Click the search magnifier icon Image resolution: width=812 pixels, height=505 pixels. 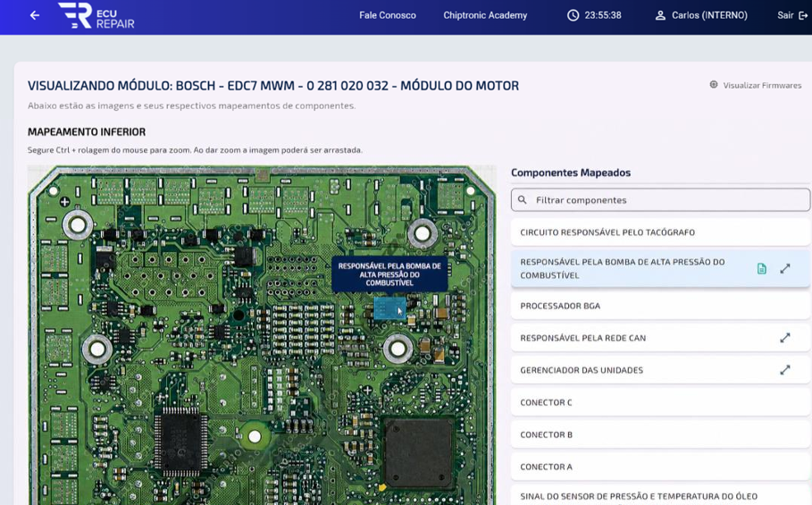pyautogui.click(x=523, y=200)
